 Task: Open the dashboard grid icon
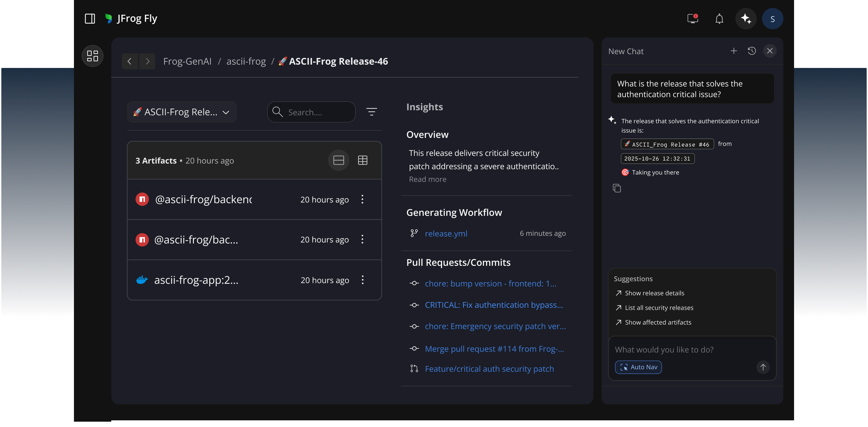(92, 56)
